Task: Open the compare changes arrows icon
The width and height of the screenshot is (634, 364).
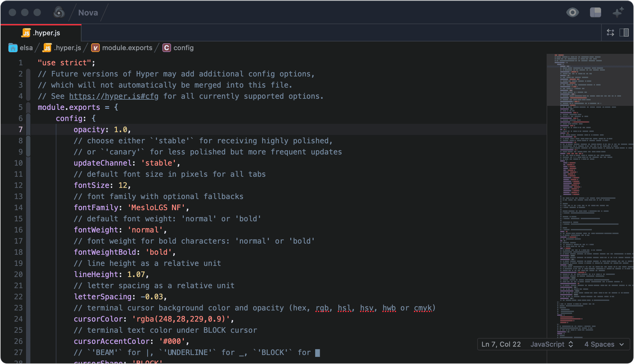Action: pyautogui.click(x=610, y=32)
